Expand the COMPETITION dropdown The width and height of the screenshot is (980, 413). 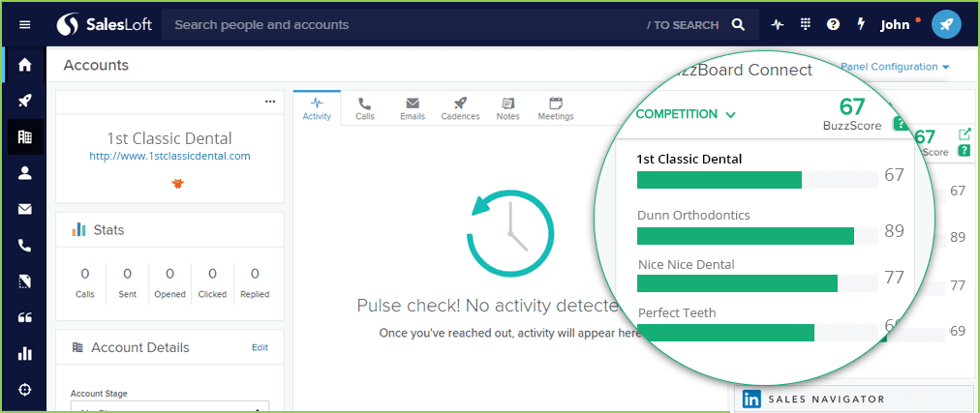click(x=686, y=114)
